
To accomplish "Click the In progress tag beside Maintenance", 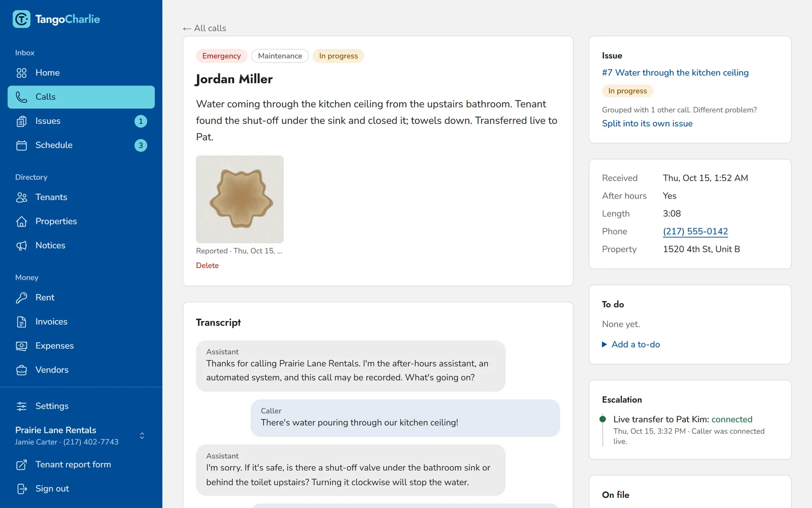I will (338, 56).
